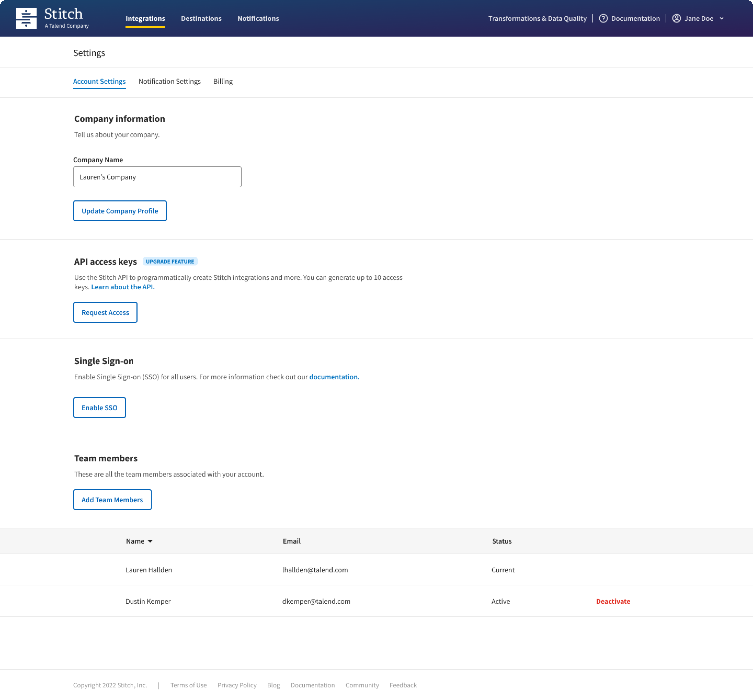Sort team members by Name arrow

tap(150, 541)
